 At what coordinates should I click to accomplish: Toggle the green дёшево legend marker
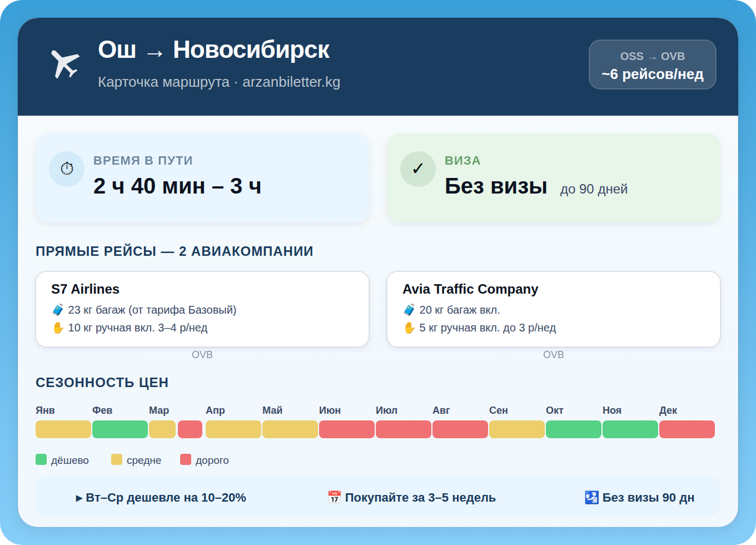pos(42,459)
